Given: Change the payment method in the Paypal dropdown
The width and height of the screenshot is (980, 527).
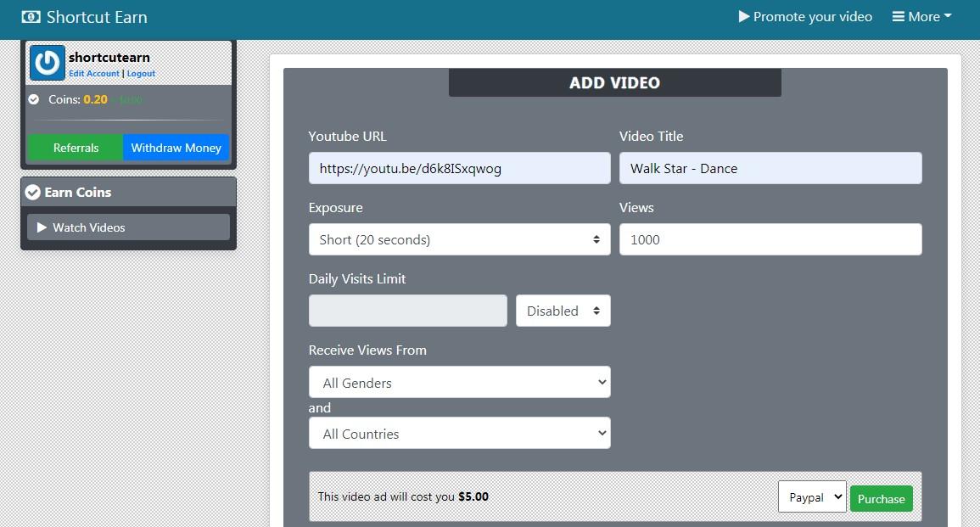Looking at the screenshot, I should [x=811, y=497].
